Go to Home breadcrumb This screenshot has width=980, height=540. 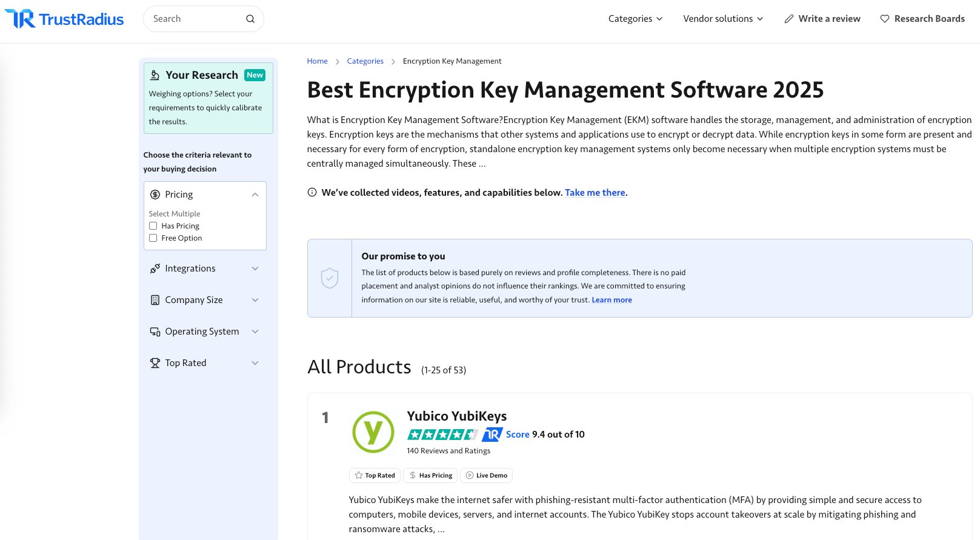(x=317, y=61)
